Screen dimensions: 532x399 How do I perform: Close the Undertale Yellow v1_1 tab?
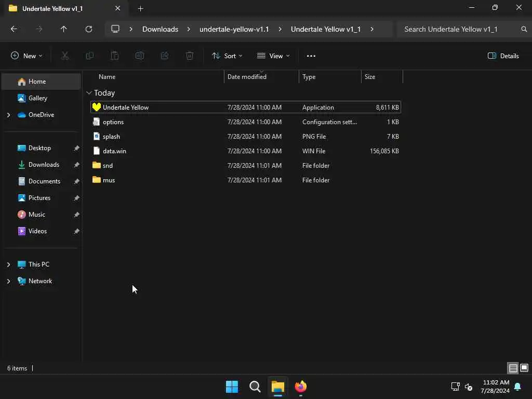118,8
